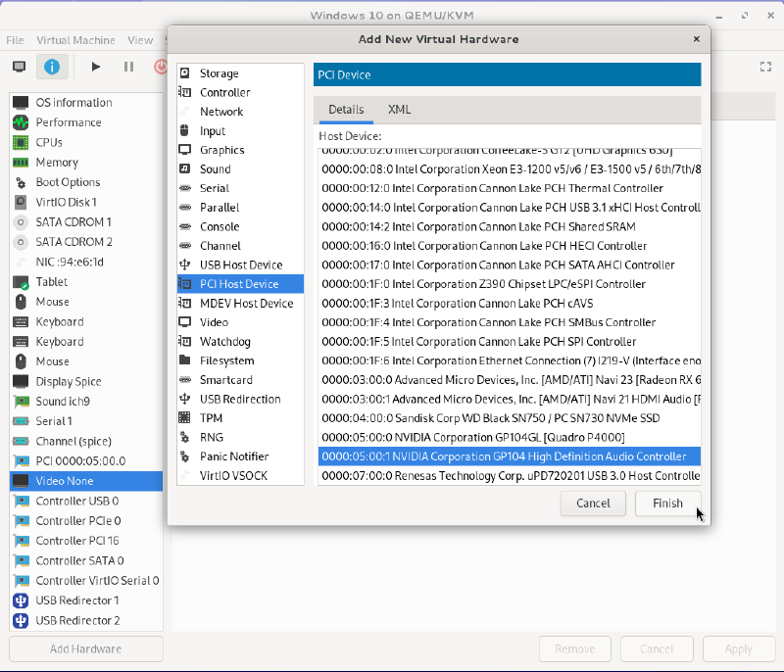Select NVIDIA GP104GL Quadro P4000 host device
The image size is (784, 672).
(x=510, y=437)
